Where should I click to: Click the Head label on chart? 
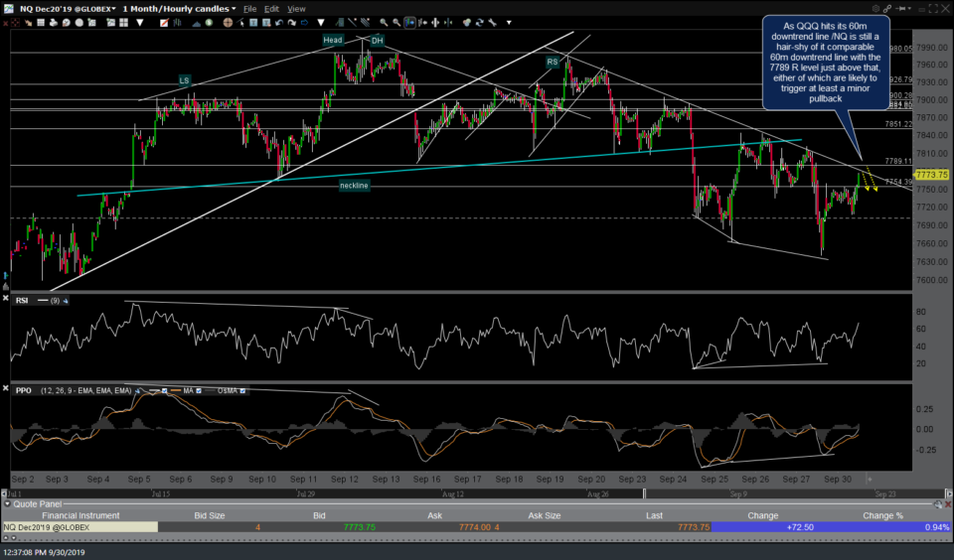[x=333, y=40]
